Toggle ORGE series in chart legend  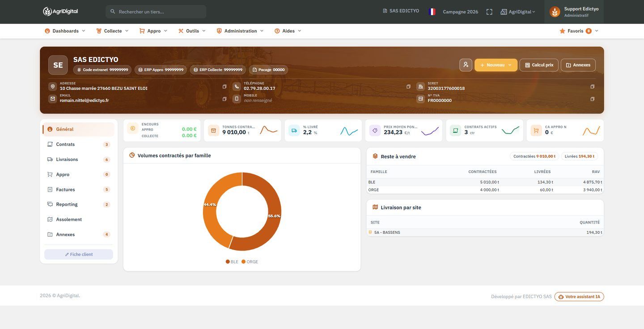point(250,262)
